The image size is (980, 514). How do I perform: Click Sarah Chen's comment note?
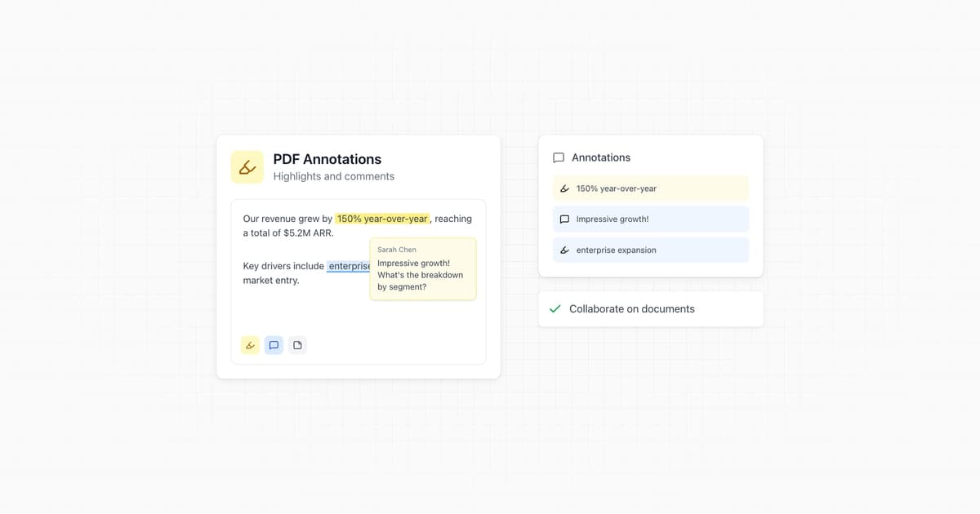[422, 269]
